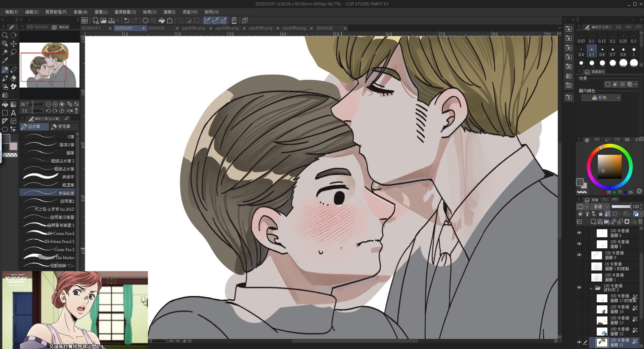Open the 濾鏡(I) menu
Screen dimensions: 644x349
pyautogui.click(x=169, y=12)
